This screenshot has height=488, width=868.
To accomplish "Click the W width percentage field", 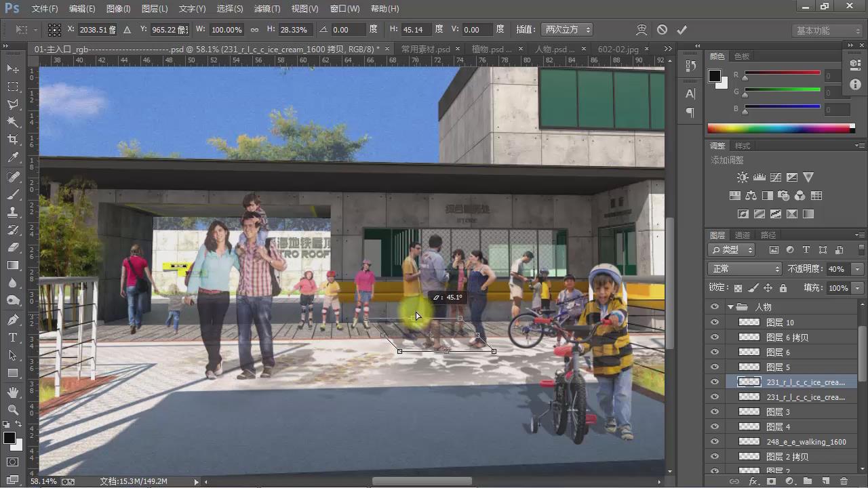I will click(226, 30).
